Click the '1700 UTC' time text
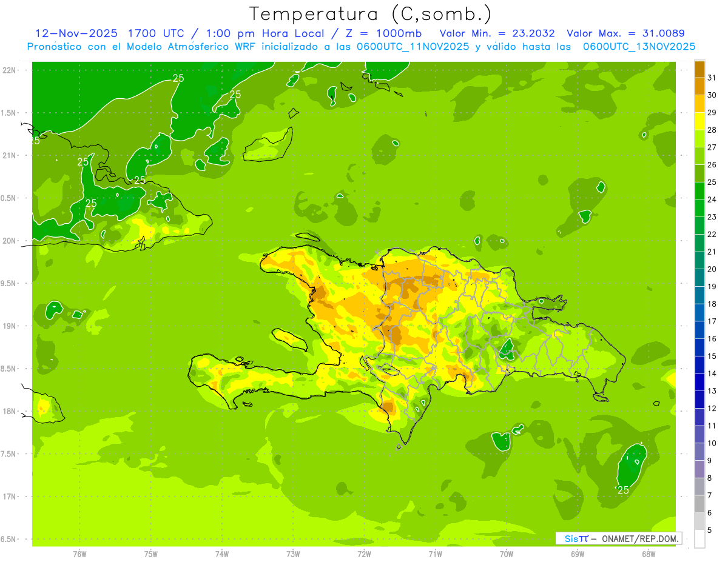The height and width of the screenshot is (562, 728). (158, 33)
